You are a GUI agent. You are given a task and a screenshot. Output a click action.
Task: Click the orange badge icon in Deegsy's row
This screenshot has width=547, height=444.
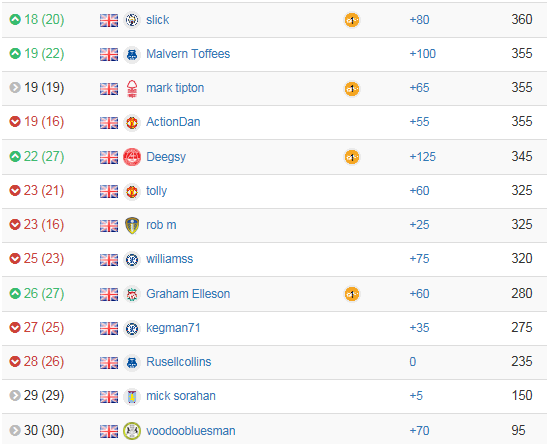[352, 157]
